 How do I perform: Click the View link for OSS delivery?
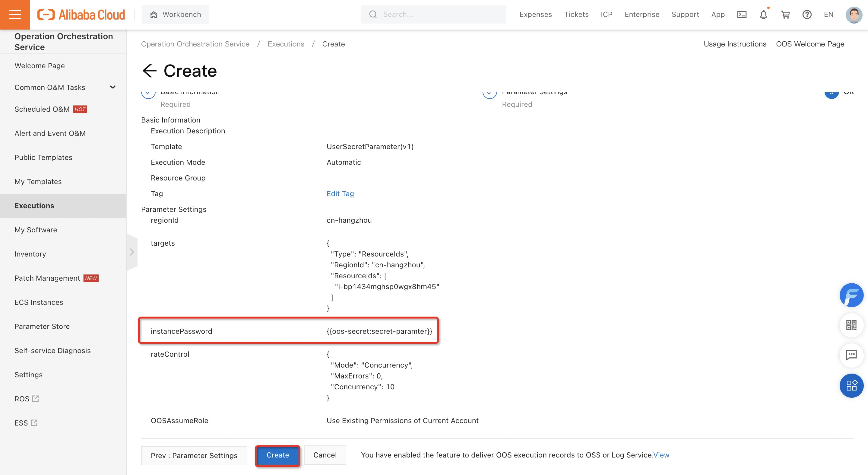coord(661,455)
